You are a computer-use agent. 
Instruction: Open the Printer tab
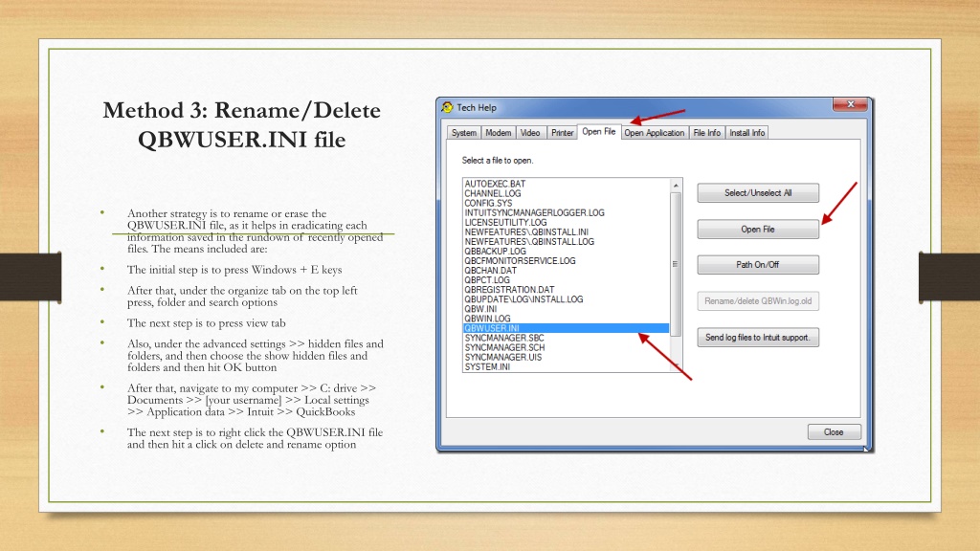tap(562, 132)
